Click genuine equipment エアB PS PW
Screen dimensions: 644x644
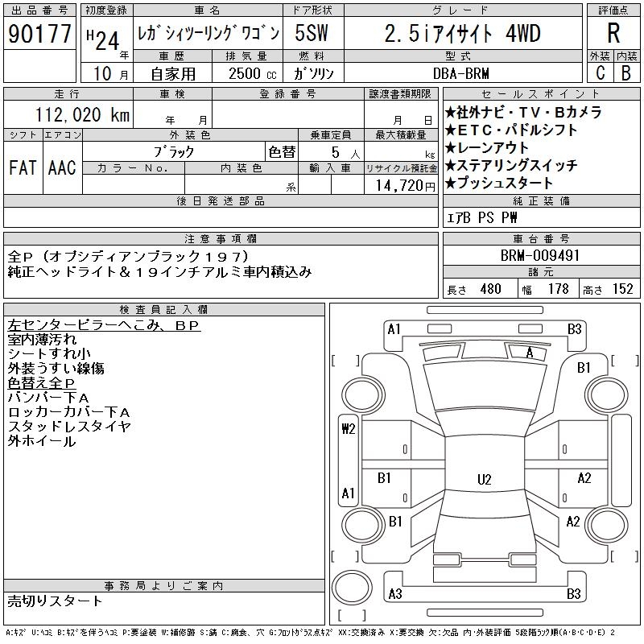pyautogui.click(x=481, y=217)
